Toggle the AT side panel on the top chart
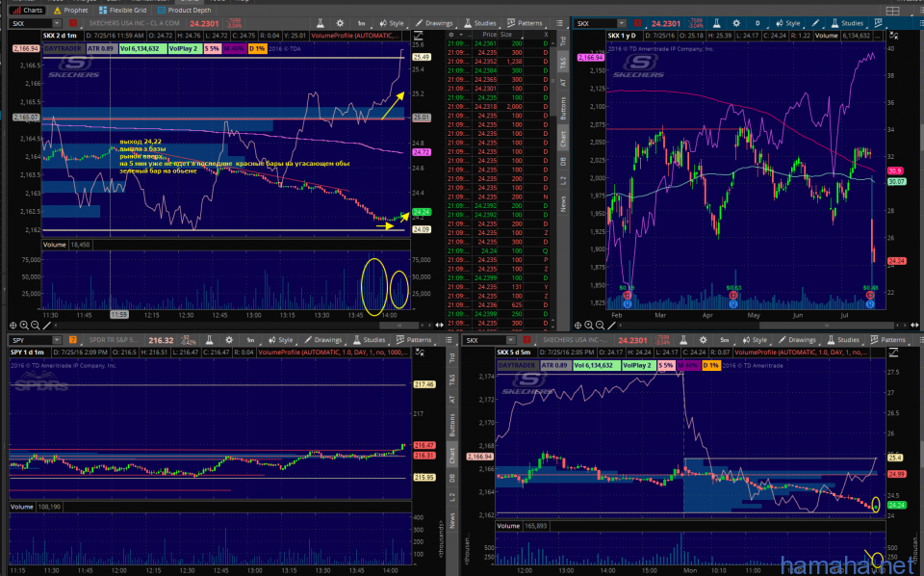This screenshot has width=924, height=576. coord(563,83)
